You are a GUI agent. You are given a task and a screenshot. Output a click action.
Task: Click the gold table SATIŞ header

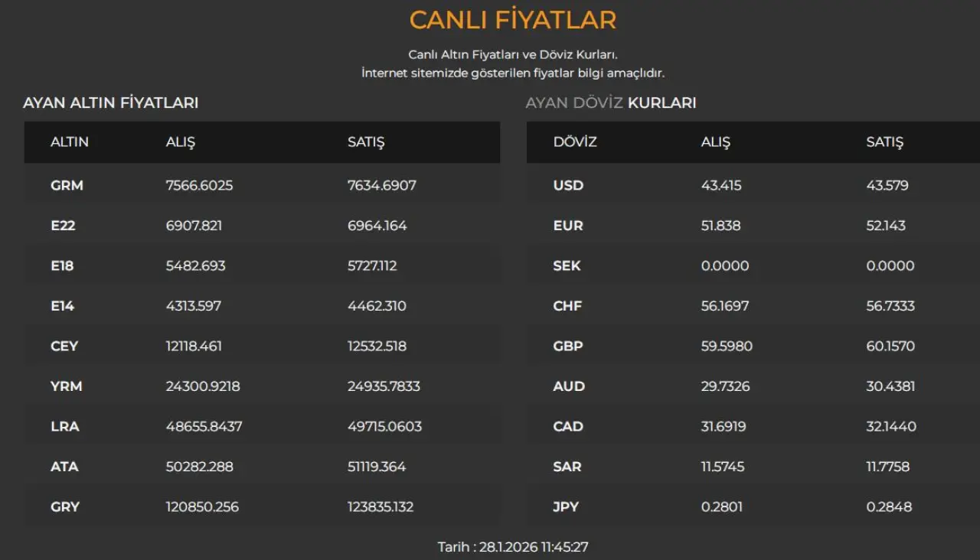tap(366, 142)
